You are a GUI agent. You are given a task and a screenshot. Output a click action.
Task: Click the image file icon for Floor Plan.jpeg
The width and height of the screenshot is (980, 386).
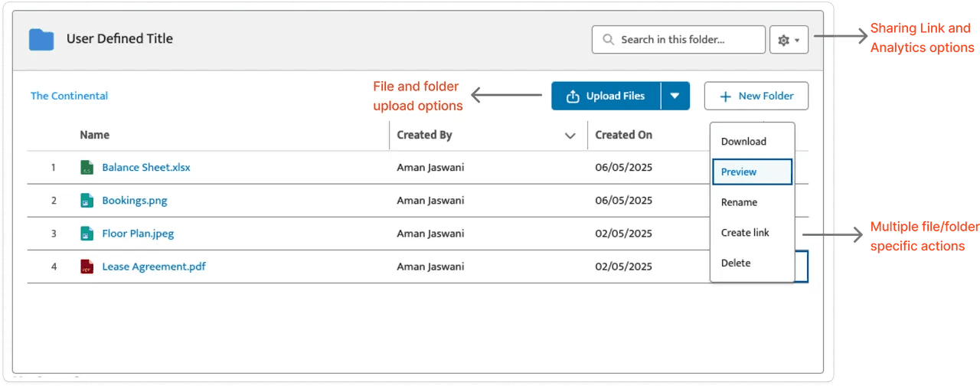pos(87,234)
